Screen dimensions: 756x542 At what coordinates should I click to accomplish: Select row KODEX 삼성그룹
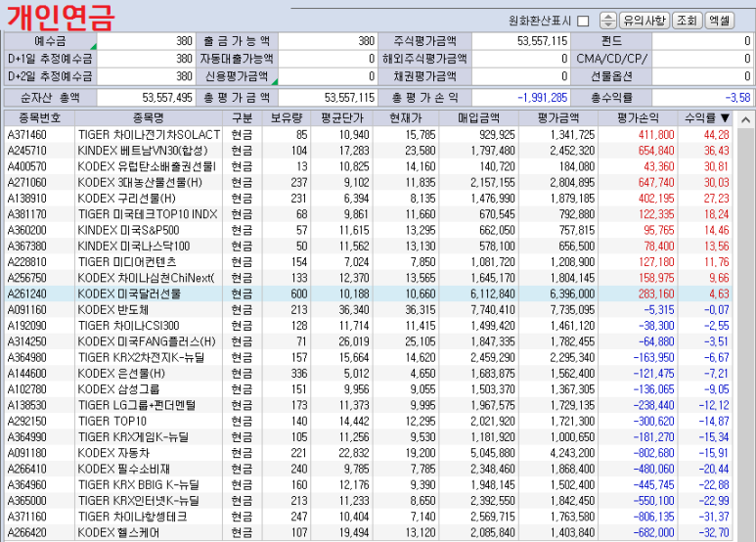pos(368,389)
